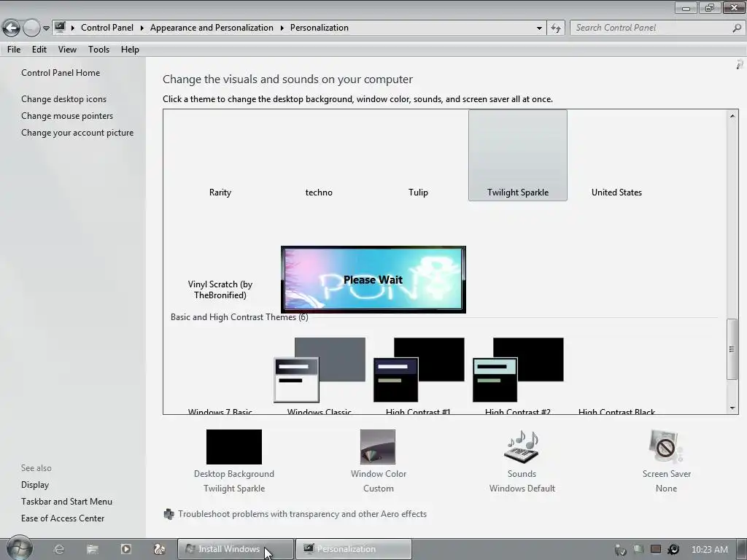Click the Window Color text link

[379, 474]
